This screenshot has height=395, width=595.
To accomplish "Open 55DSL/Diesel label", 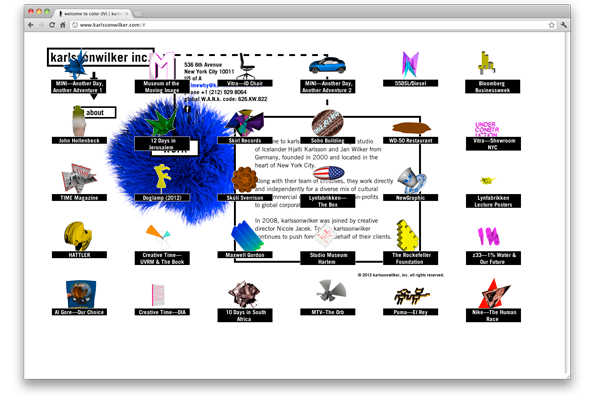I will (x=410, y=83).
